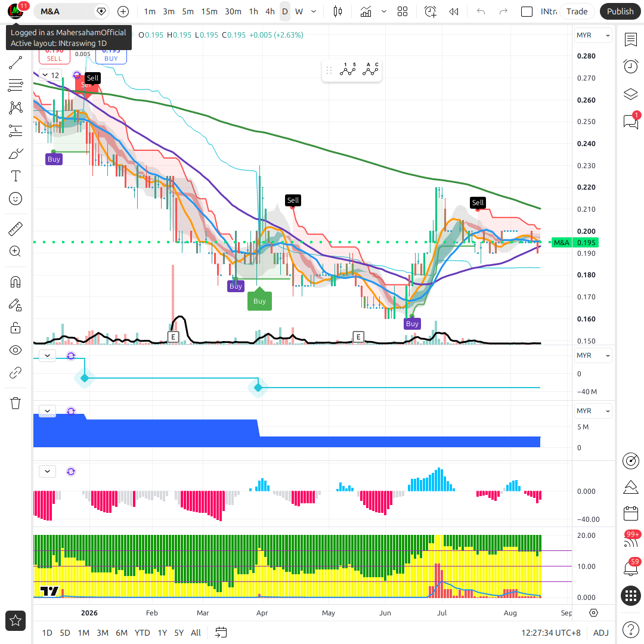Open the help center question icon
This screenshot has width=644, height=644.
coord(630,629)
